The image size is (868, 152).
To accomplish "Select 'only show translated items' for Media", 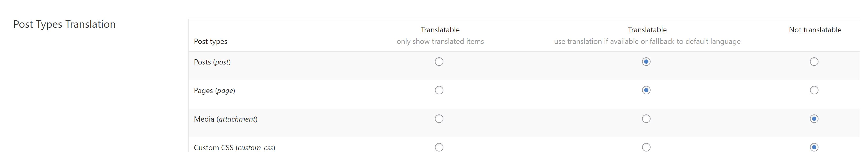I will point(439,119).
